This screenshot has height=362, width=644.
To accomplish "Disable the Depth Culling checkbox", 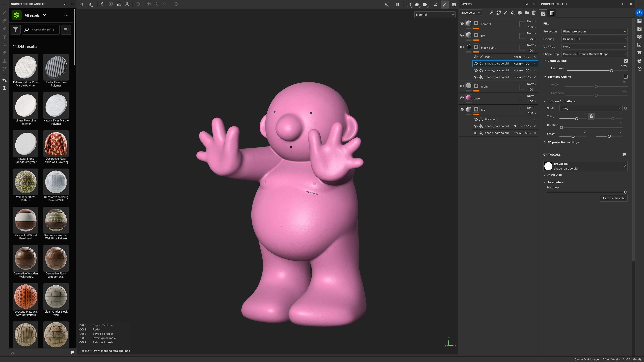I will [626, 61].
